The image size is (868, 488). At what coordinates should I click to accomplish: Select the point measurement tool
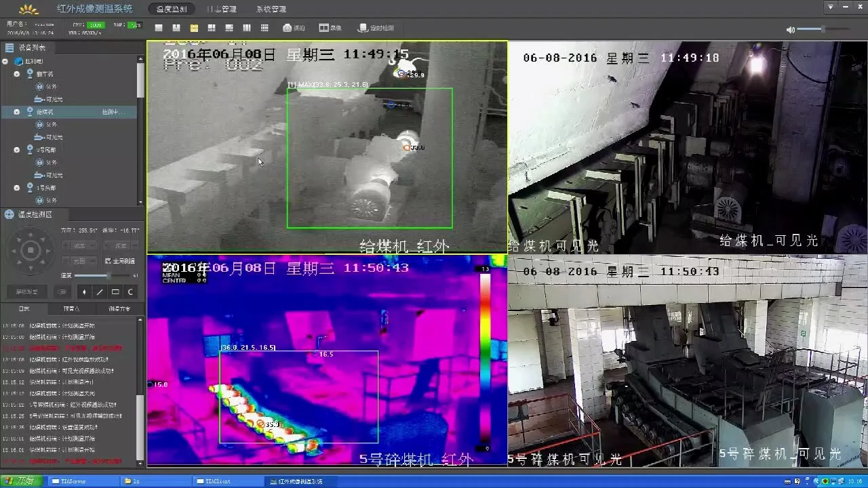pyautogui.click(x=84, y=292)
